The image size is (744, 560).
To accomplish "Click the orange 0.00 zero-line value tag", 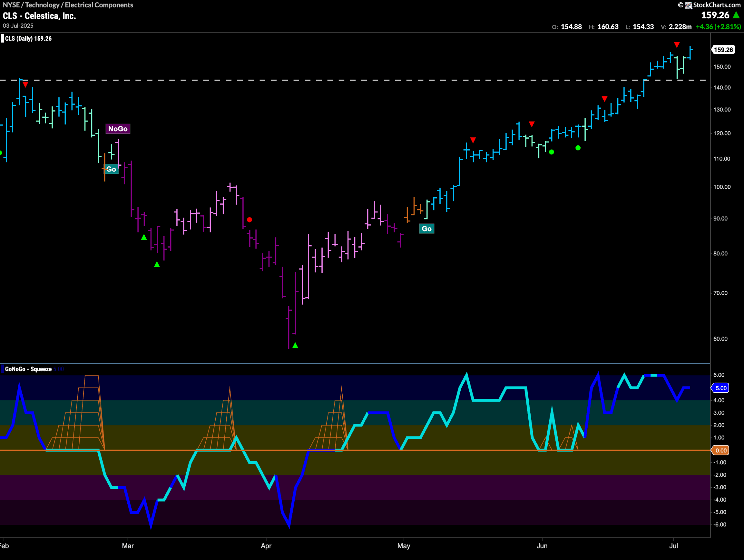I will coord(720,450).
